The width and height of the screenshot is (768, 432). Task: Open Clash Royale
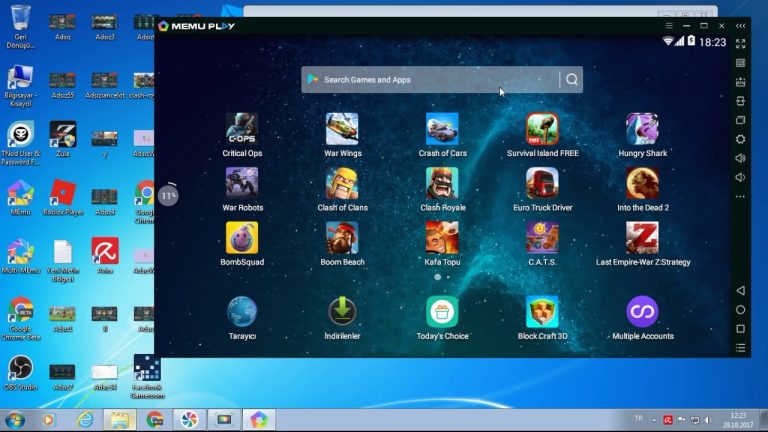click(x=442, y=183)
